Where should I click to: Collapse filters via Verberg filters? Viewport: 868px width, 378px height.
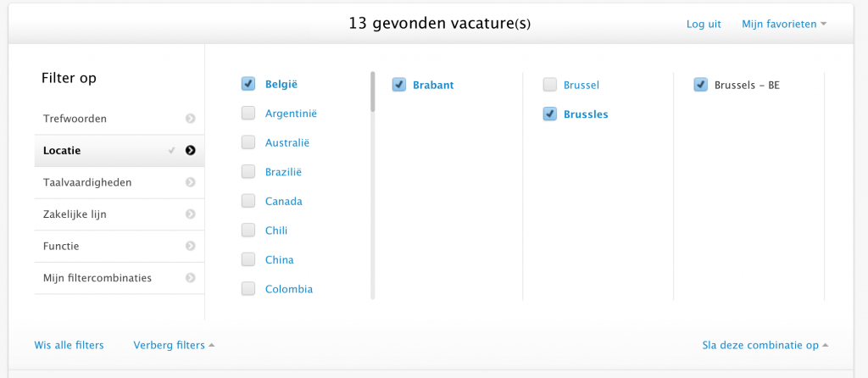(x=174, y=345)
